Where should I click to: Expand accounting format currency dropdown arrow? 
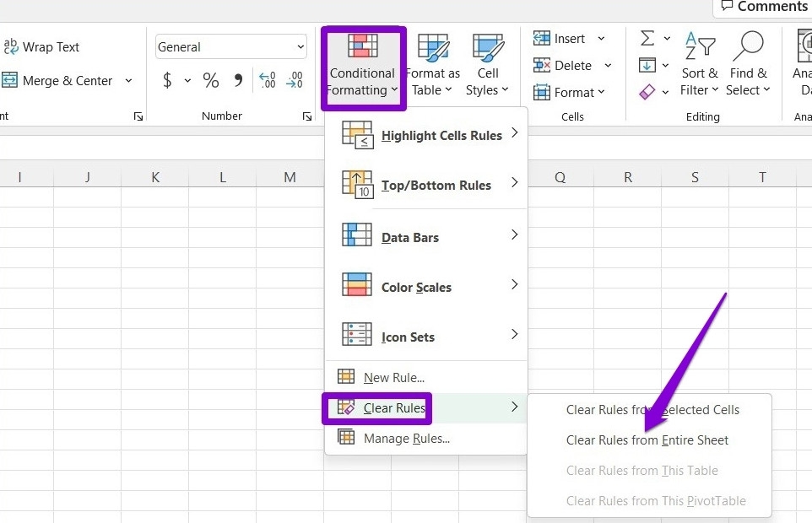coord(187,81)
